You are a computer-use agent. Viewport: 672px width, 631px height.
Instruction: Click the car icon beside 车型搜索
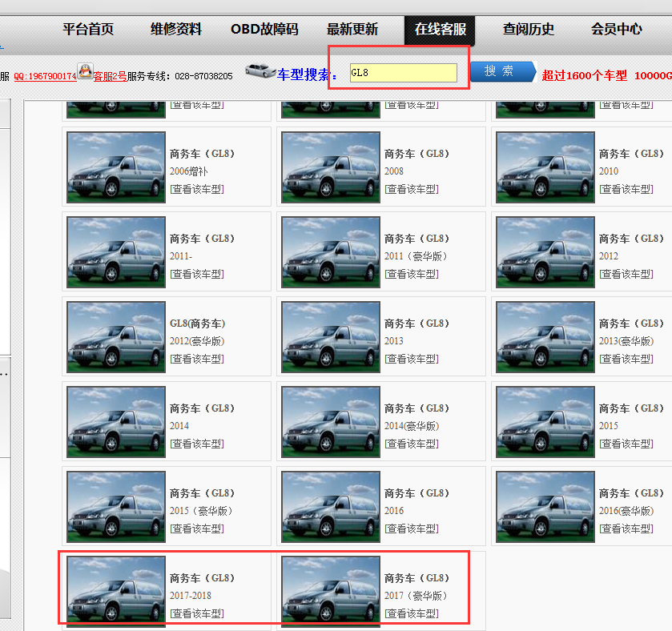(x=260, y=70)
